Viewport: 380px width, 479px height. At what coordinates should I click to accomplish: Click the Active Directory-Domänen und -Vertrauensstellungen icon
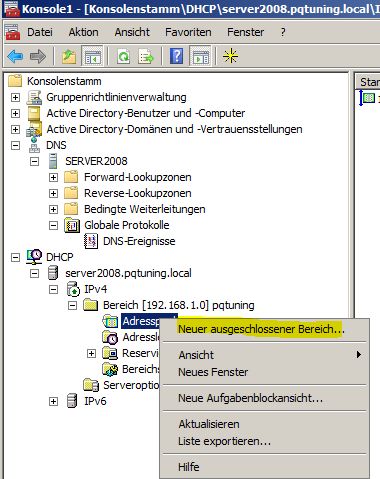34,129
